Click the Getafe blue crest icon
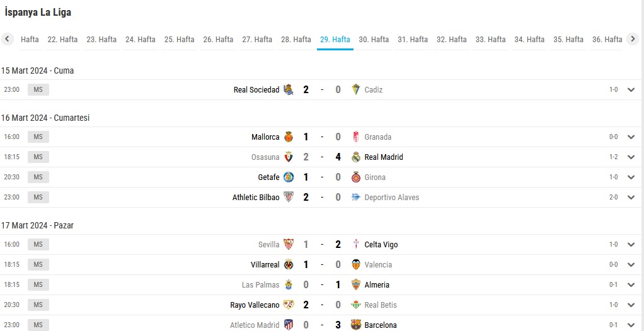Viewport: 644px width, 331px height. [x=289, y=177]
